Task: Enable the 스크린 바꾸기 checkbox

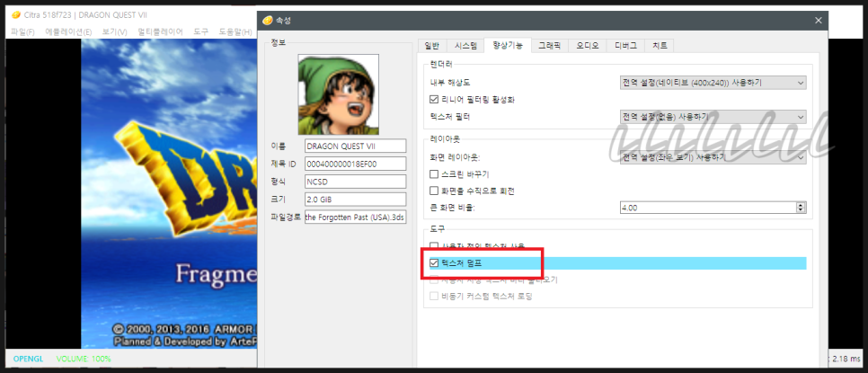Action: (435, 174)
